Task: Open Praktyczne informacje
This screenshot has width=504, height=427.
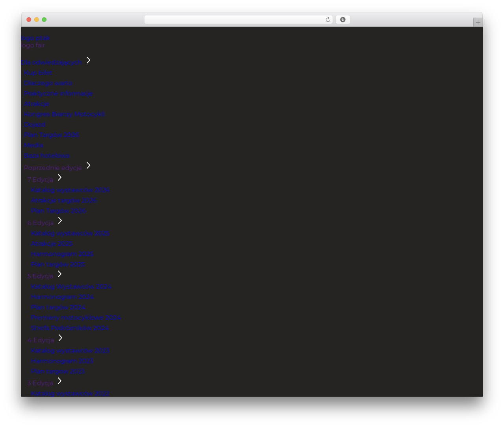Action: (58, 93)
